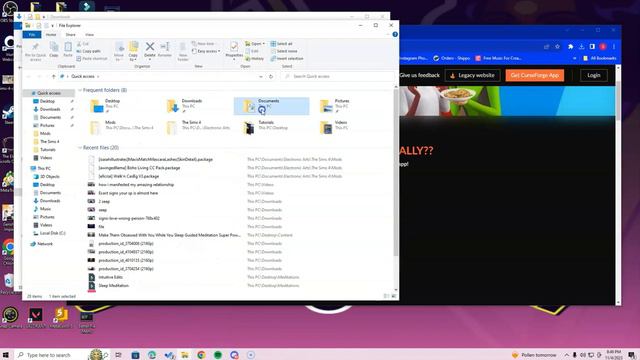
Task: Select This PC in navigation pane
Action: (x=44, y=168)
